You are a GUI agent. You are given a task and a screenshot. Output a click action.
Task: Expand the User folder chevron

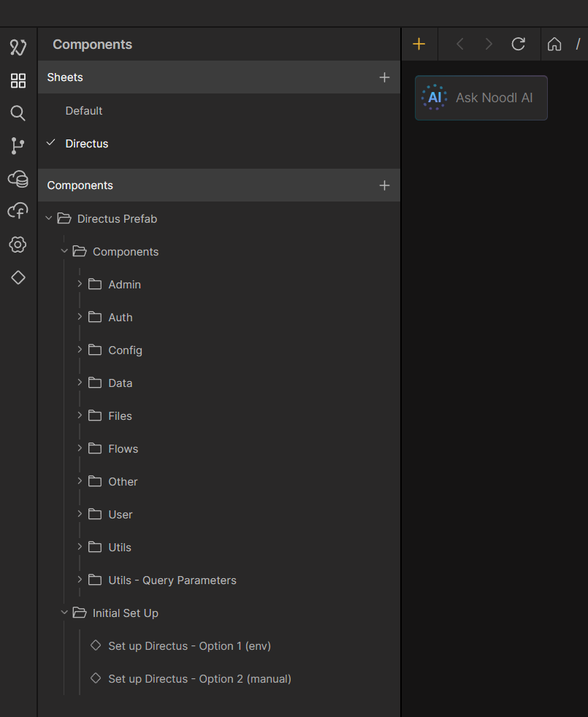tap(80, 514)
